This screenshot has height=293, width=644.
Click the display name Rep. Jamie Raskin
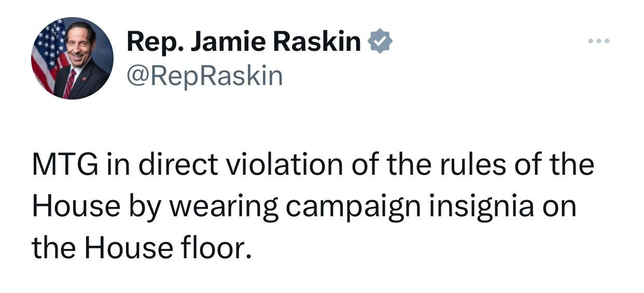244,42
